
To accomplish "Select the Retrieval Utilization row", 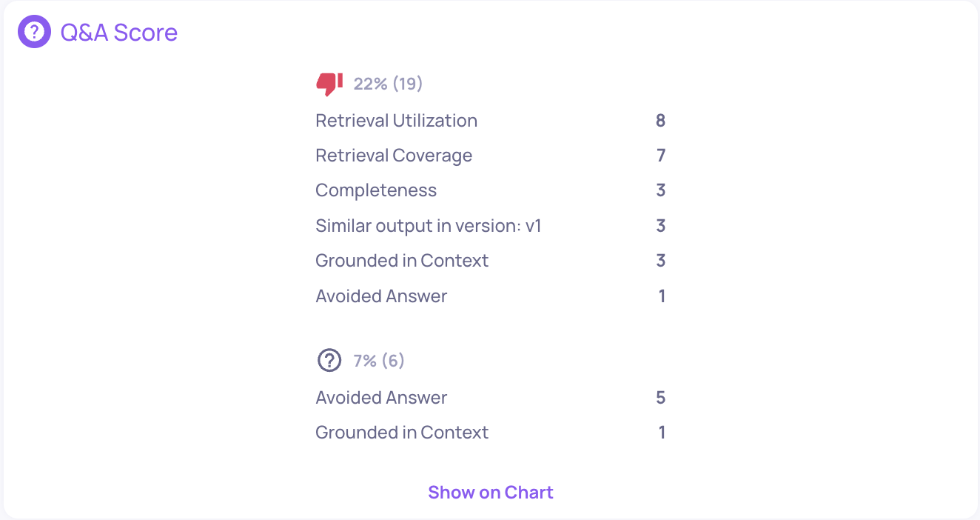I will coord(491,121).
